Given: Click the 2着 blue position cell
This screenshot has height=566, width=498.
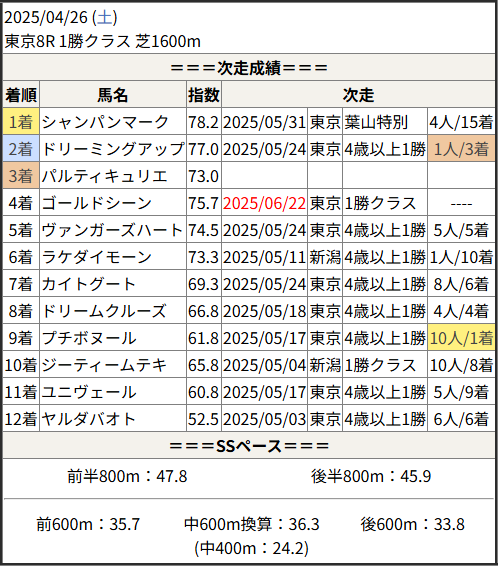Looking at the screenshot, I should pos(21,149).
